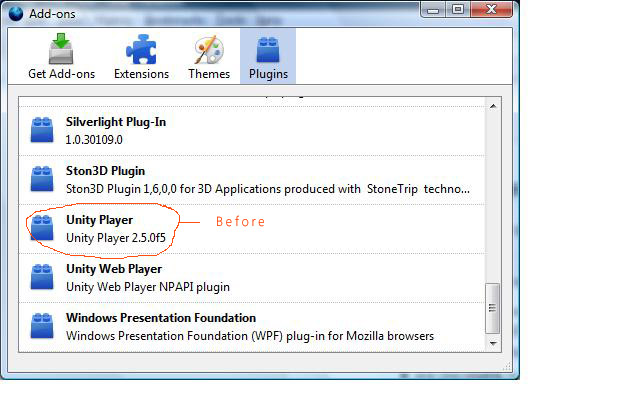Screen dimensions: 640x400
Task: Select the Ston3D Plugin title
Action: [105, 171]
